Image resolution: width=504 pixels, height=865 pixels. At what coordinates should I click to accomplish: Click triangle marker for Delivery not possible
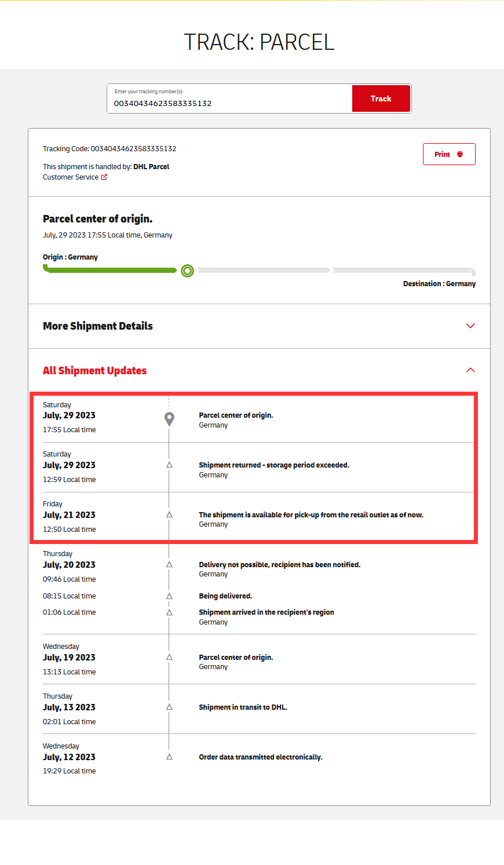[x=169, y=564]
